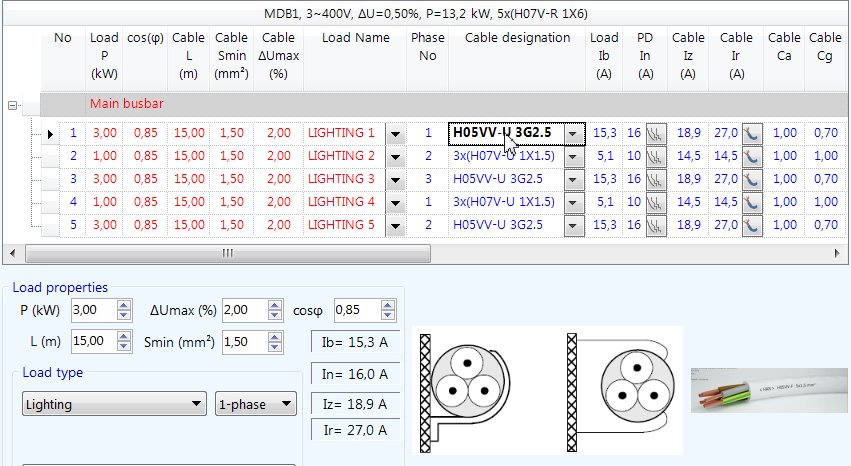The image size is (851, 466).
Task: Open protective device curve icon for LIGHTING 4
Action: click(x=656, y=203)
